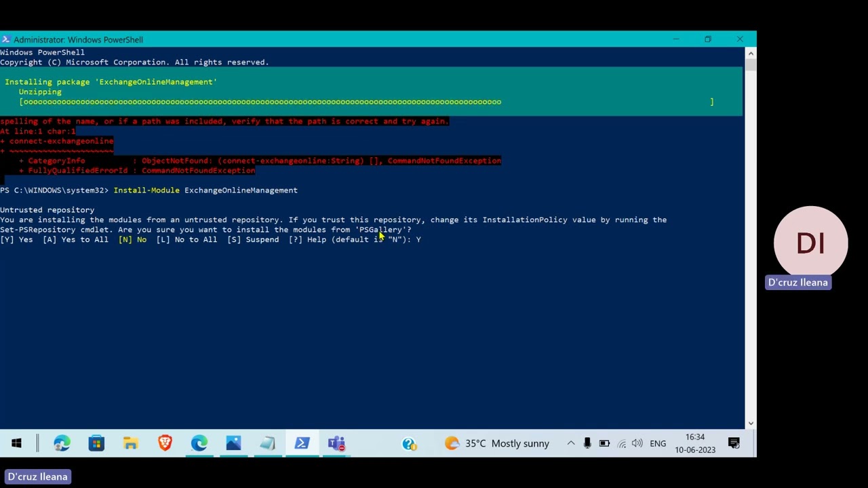Open the notepad-style app beside Photos
868x488 pixels.
(267, 443)
